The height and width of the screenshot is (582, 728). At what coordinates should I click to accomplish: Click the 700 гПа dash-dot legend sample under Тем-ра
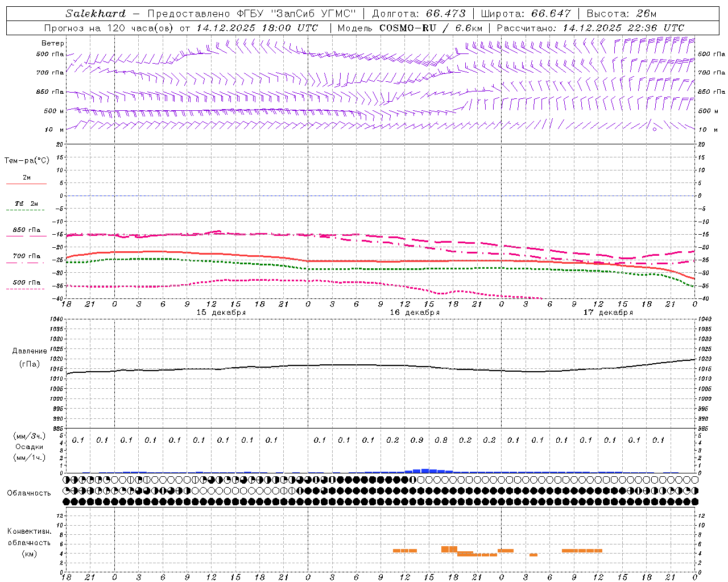pos(25,263)
